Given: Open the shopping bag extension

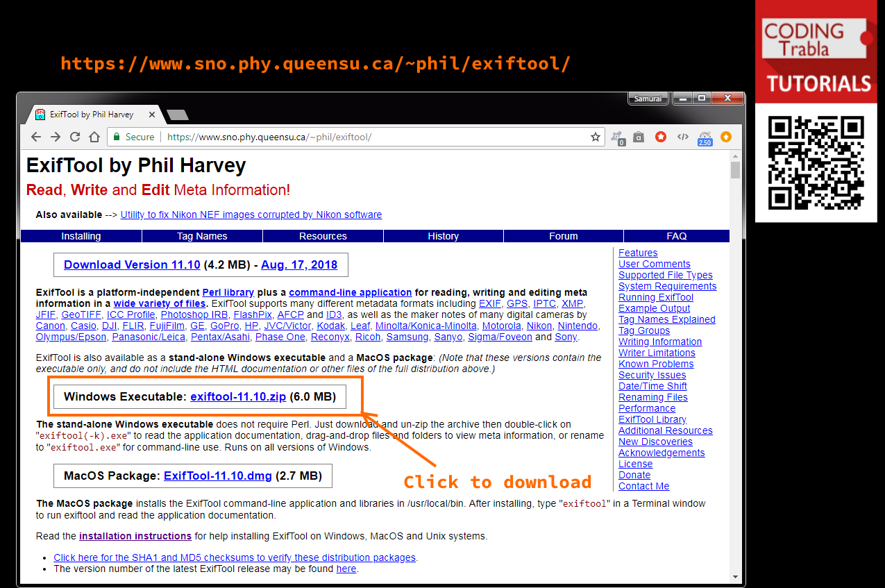Looking at the screenshot, I should click(639, 137).
